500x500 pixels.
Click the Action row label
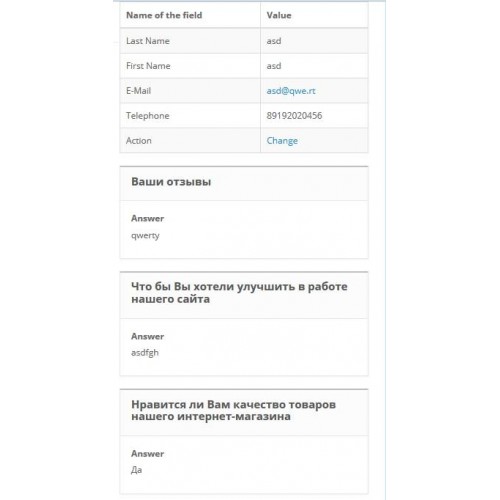pos(139,141)
